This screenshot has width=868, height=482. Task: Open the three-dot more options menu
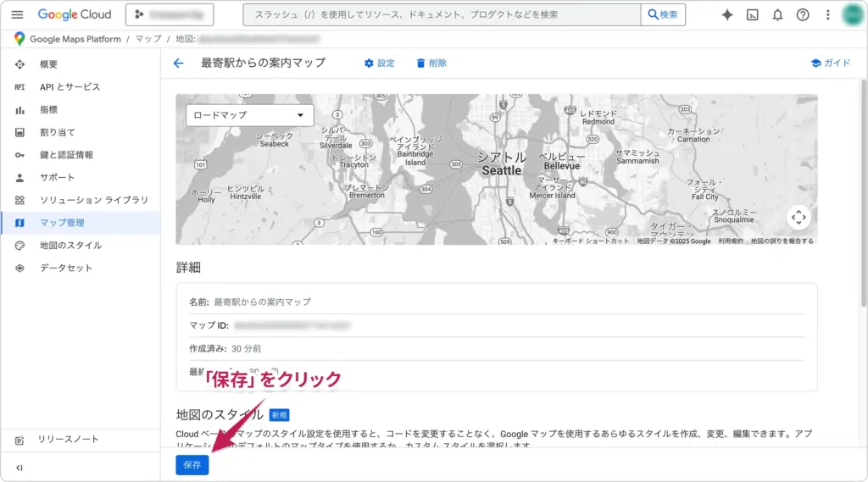pos(827,15)
